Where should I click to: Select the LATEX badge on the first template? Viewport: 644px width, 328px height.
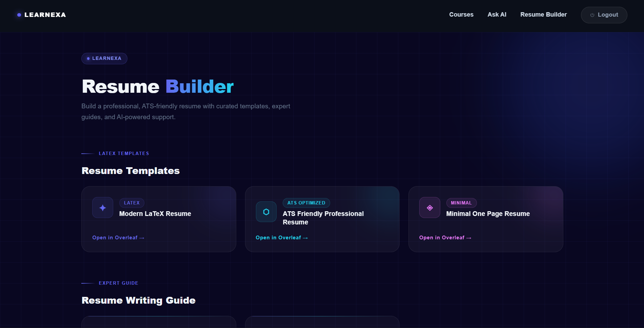[132, 203]
